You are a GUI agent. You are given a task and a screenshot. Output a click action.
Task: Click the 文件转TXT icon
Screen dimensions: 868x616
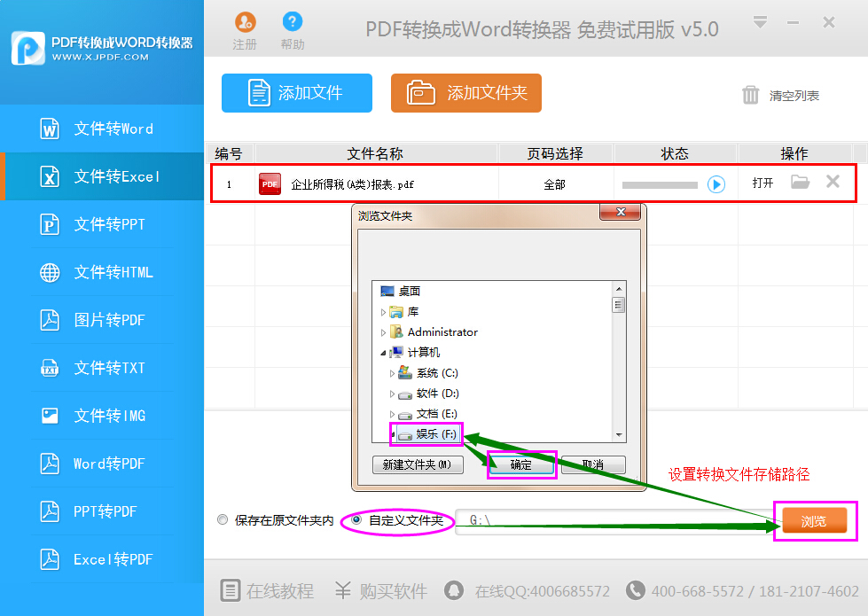pos(50,368)
